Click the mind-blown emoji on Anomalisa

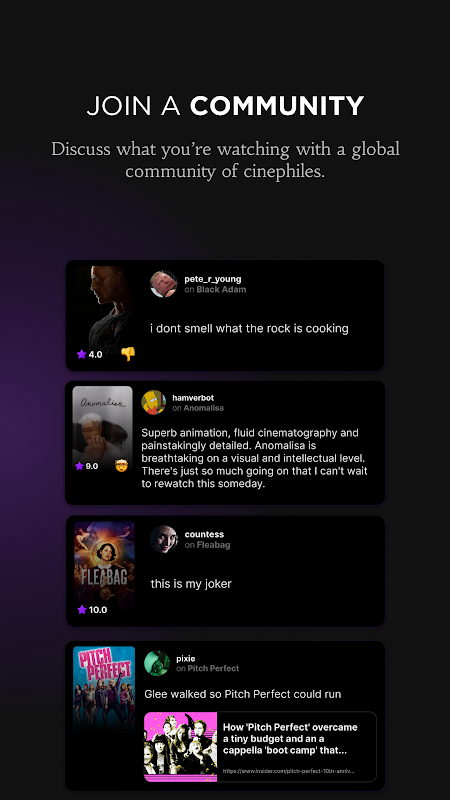(x=121, y=465)
